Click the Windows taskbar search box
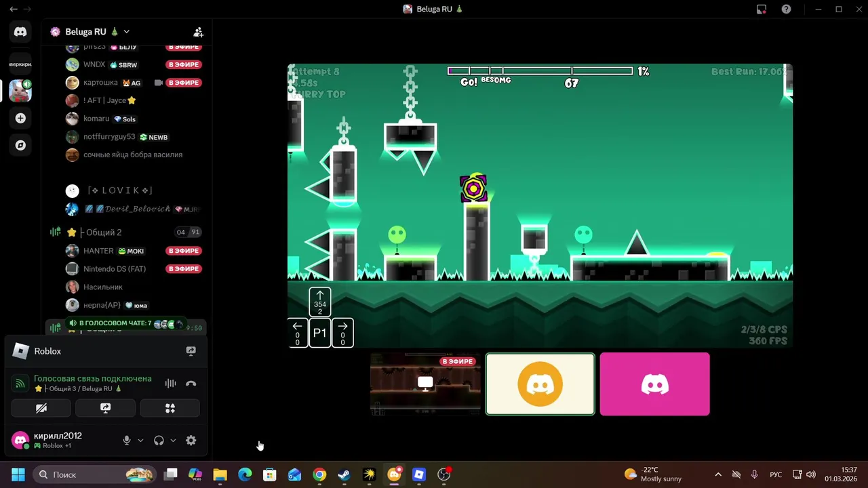 [x=94, y=474]
